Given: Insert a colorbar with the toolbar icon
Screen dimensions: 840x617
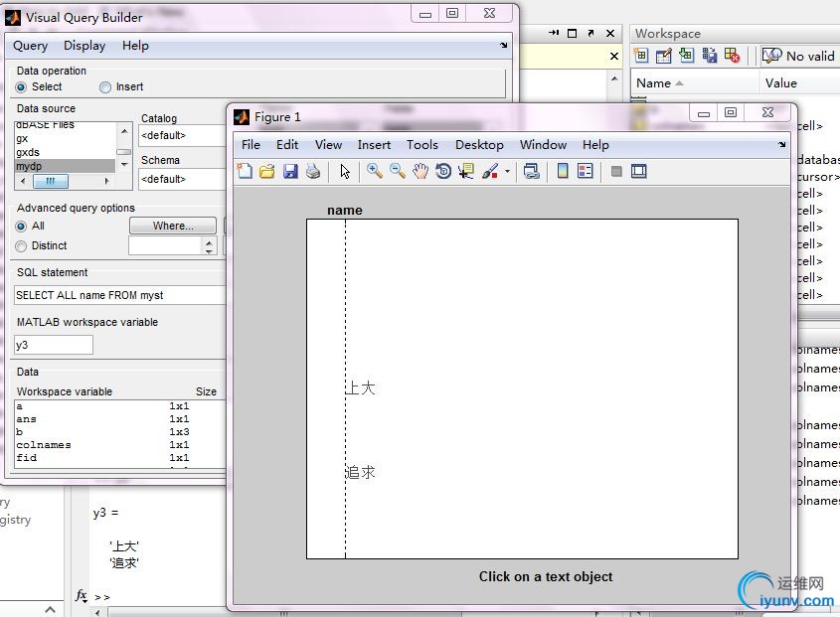Looking at the screenshot, I should 563,171.
